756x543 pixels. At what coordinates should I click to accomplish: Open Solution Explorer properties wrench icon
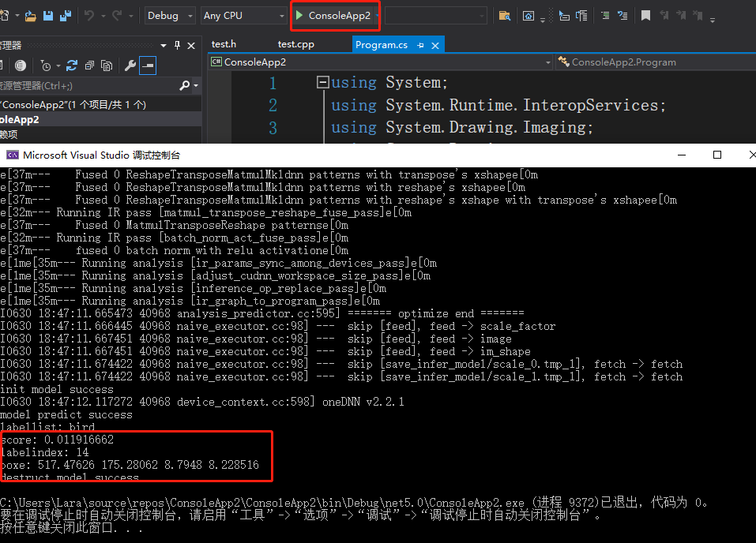coord(130,66)
